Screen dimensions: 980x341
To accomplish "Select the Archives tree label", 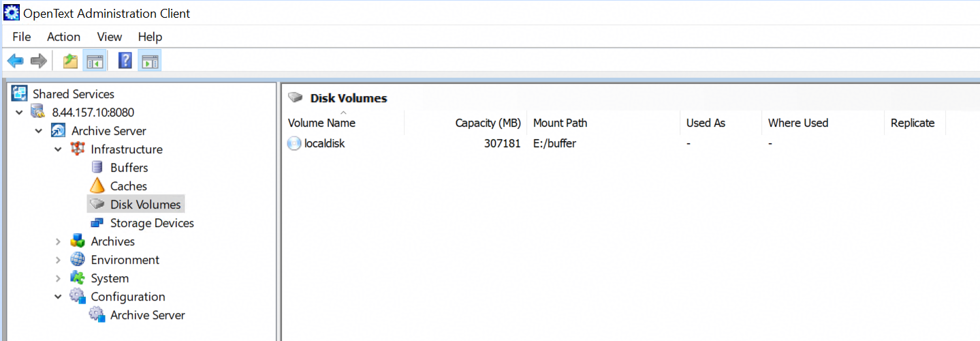I will [113, 241].
